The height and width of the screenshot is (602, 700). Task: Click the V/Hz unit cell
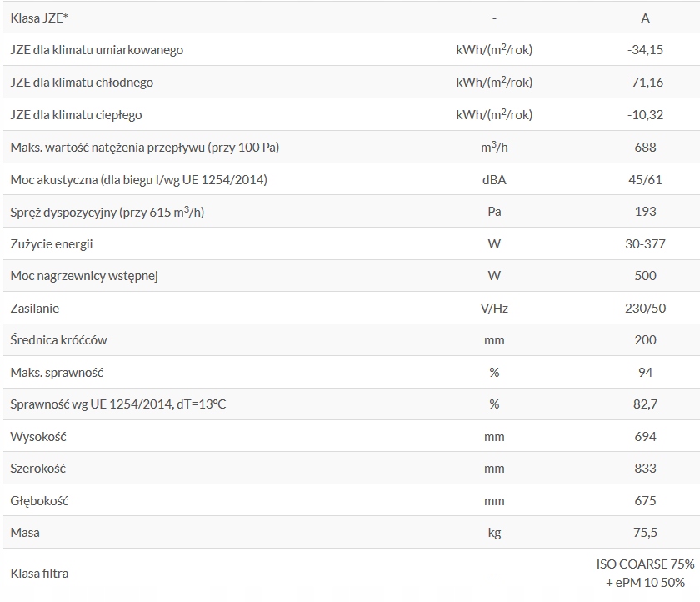point(494,309)
